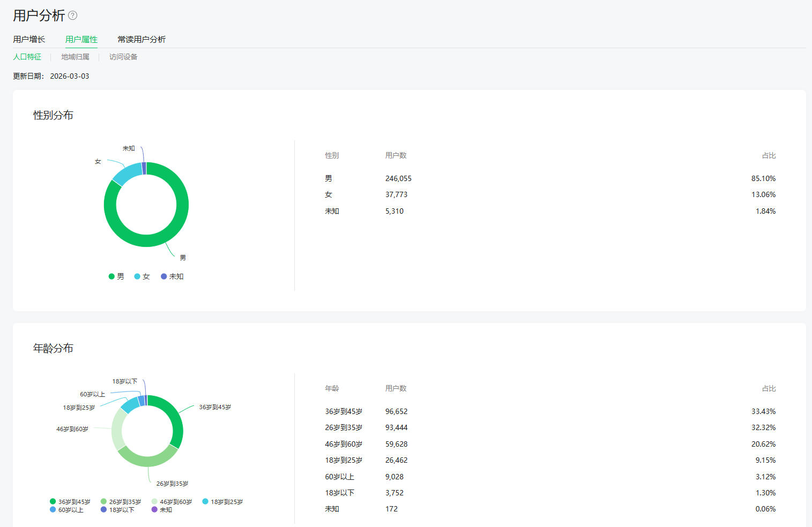Toggle the 女 legend in gender chart

[x=142, y=276]
